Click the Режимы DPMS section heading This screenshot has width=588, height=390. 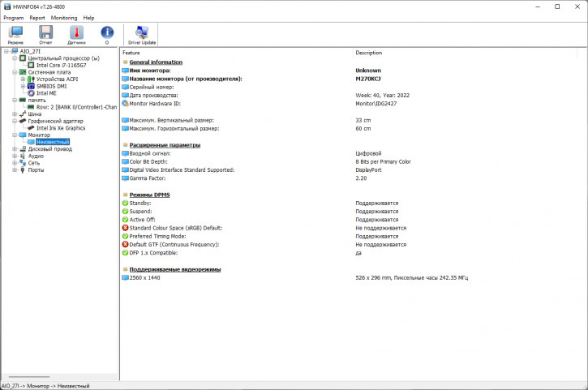point(149,195)
